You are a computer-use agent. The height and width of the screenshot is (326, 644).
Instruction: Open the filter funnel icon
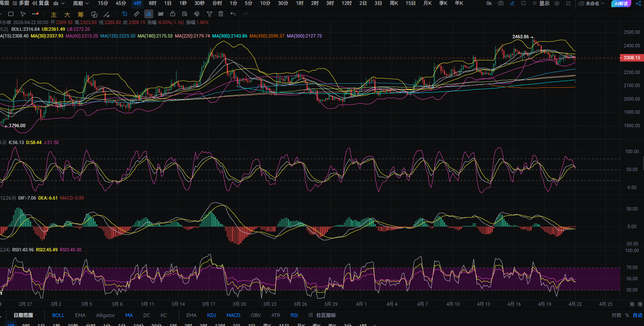pyautogui.click(x=210, y=14)
